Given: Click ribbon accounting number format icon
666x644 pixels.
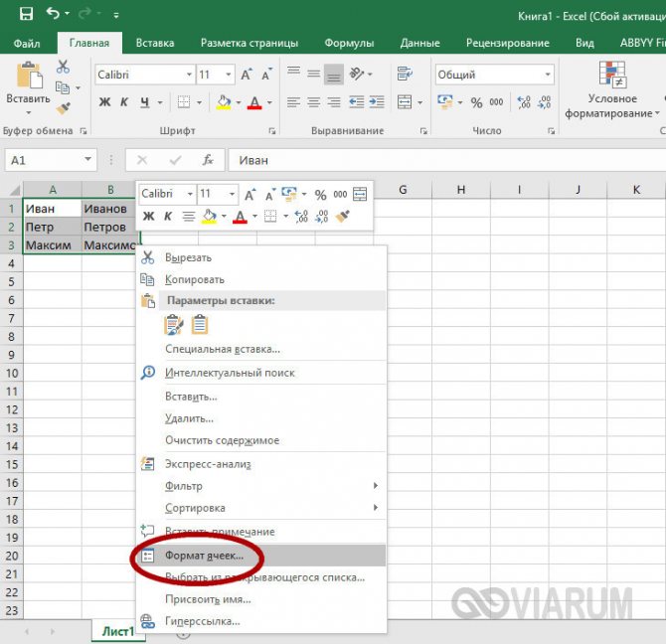Looking at the screenshot, I should tap(444, 102).
